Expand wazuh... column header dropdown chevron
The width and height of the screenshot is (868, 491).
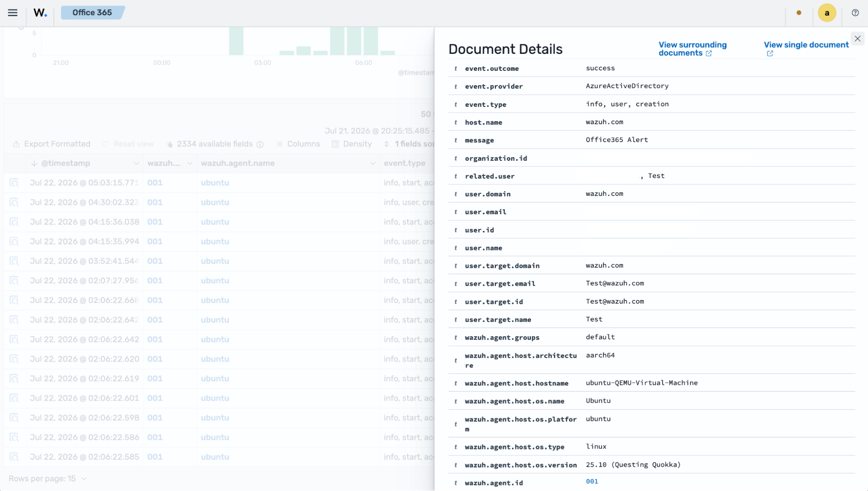click(190, 163)
